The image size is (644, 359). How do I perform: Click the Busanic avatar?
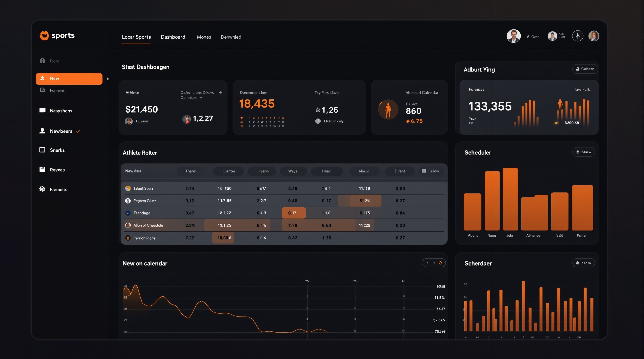(x=129, y=121)
